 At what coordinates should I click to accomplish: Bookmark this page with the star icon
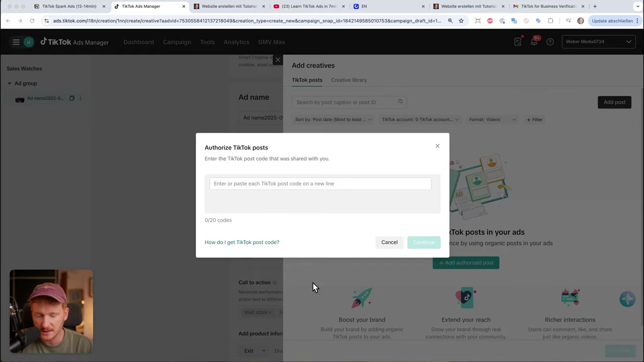pyautogui.click(x=461, y=21)
